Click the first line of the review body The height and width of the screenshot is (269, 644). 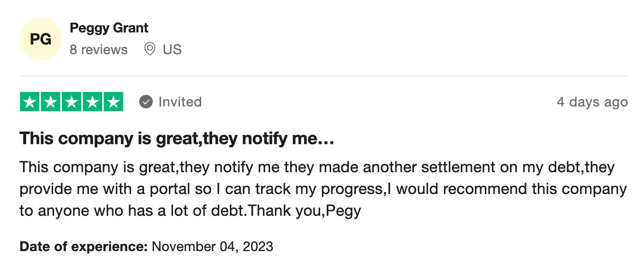click(x=317, y=167)
